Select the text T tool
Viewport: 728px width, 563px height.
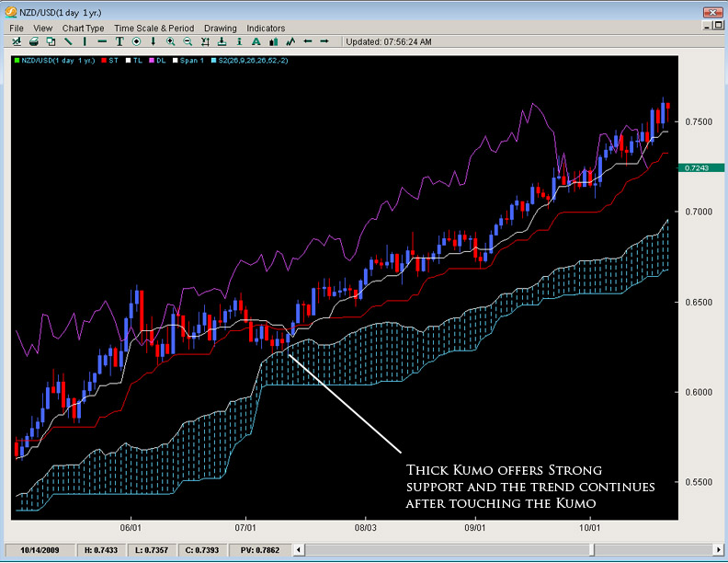pyautogui.click(x=119, y=41)
